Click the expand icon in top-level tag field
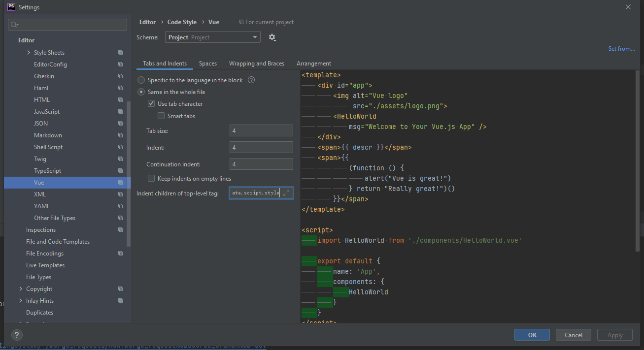 click(x=286, y=193)
